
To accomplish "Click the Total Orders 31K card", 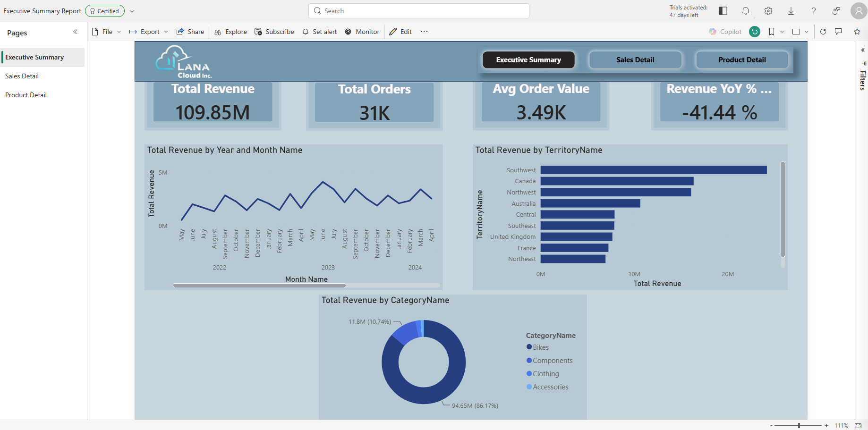I will pyautogui.click(x=374, y=102).
